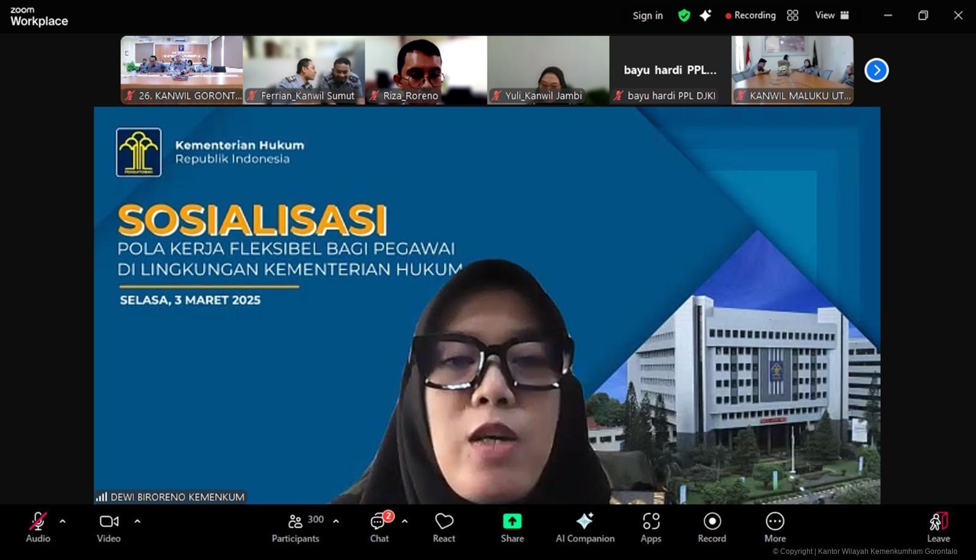Start recording with the Record button
Image resolution: width=976 pixels, height=560 pixels.
click(712, 527)
